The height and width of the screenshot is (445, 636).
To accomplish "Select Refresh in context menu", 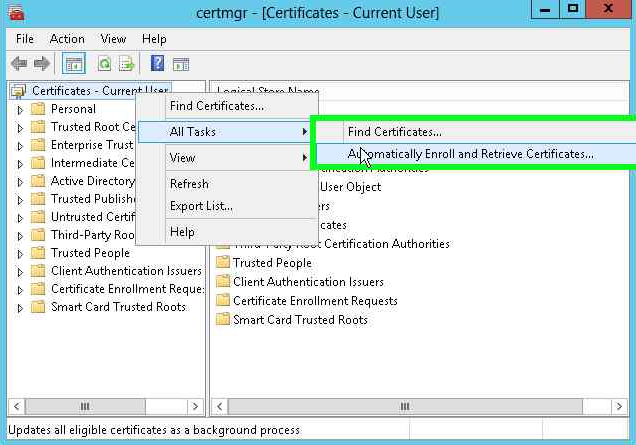I will point(227,184).
